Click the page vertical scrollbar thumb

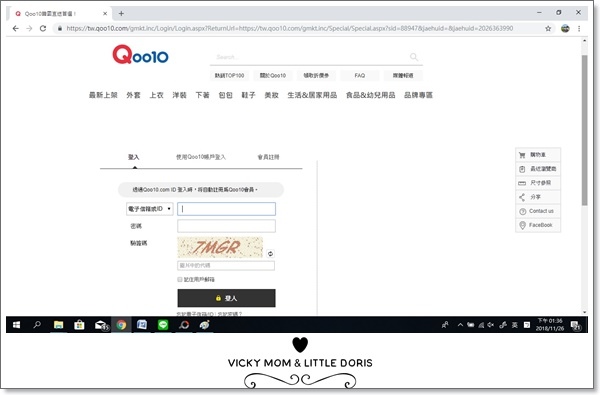[x=584, y=130]
